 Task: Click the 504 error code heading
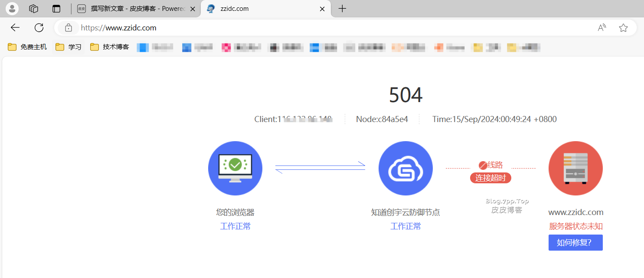point(405,95)
